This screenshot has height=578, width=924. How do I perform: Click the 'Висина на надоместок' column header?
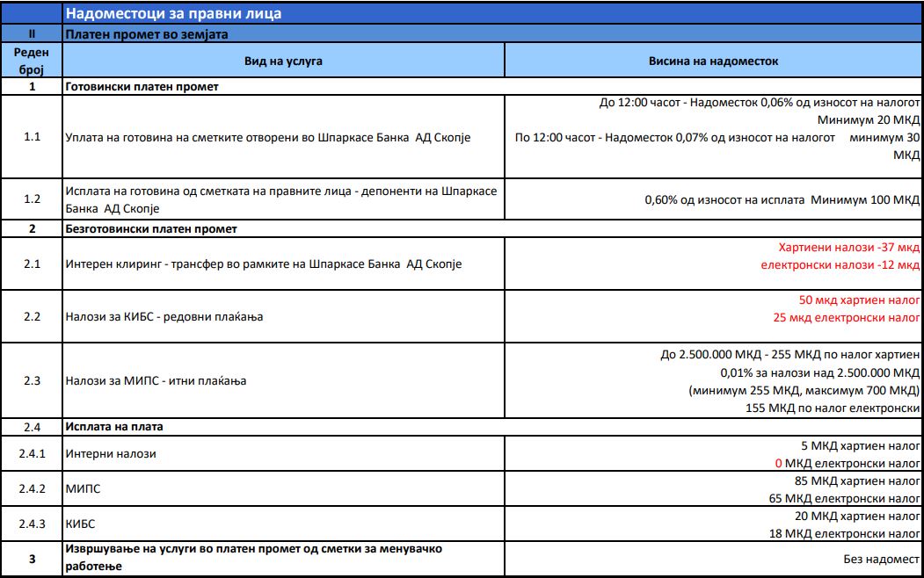713,61
